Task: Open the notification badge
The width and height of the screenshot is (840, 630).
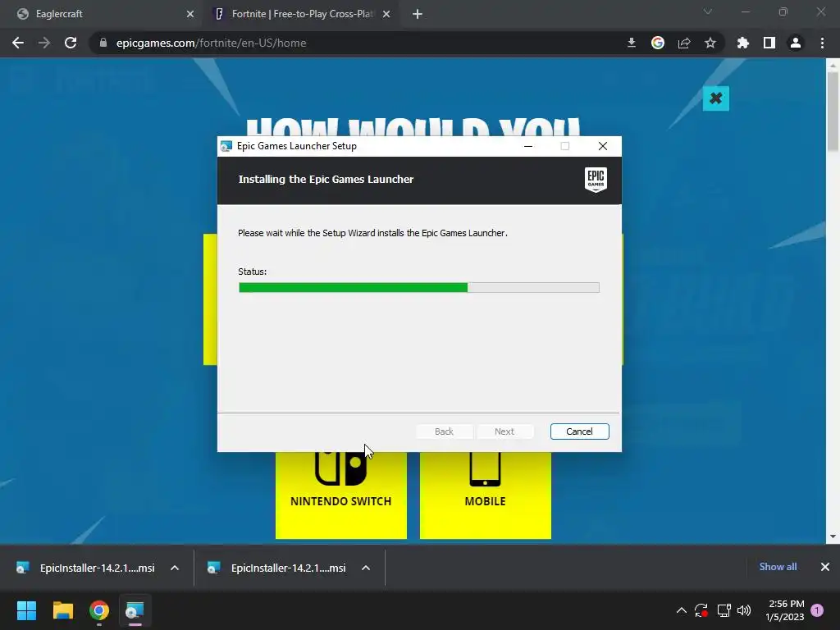Action: click(817, 610)
